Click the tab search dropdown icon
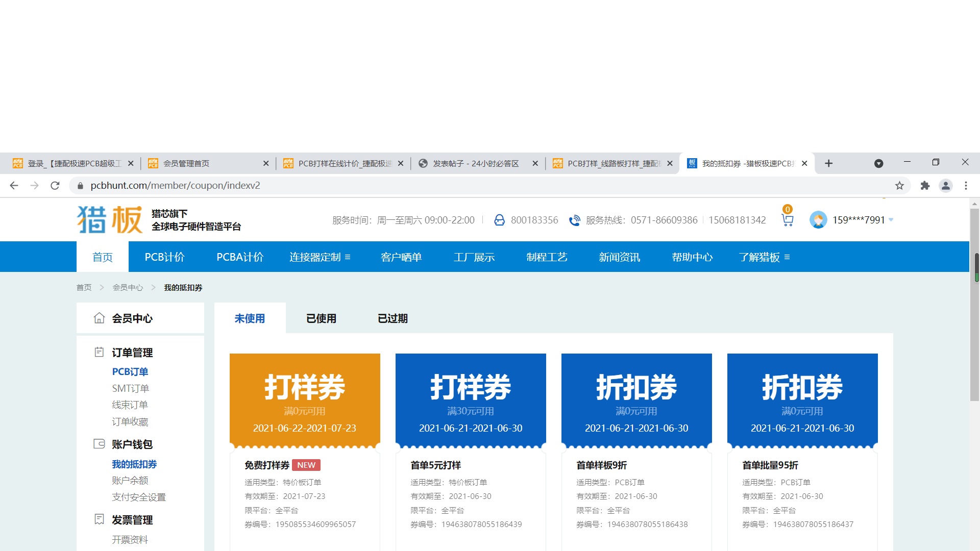Viewport: 980px width, 551px height. coord(878,163)
